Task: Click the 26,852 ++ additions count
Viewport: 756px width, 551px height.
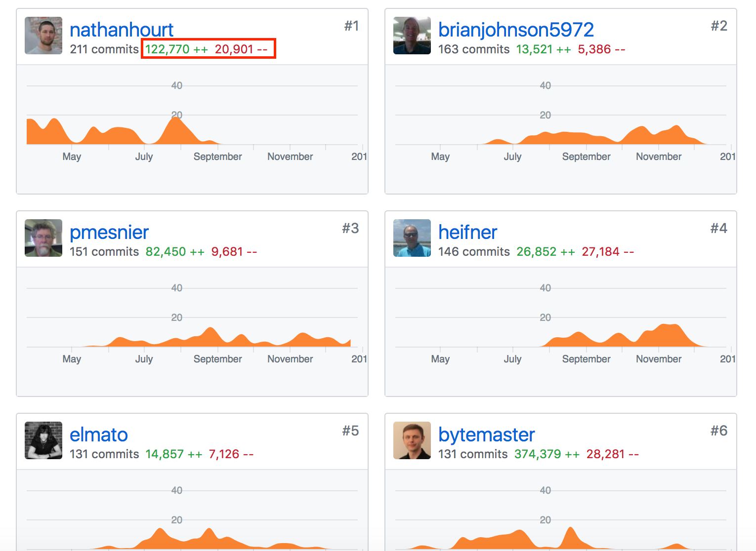Action: [546, 252]
